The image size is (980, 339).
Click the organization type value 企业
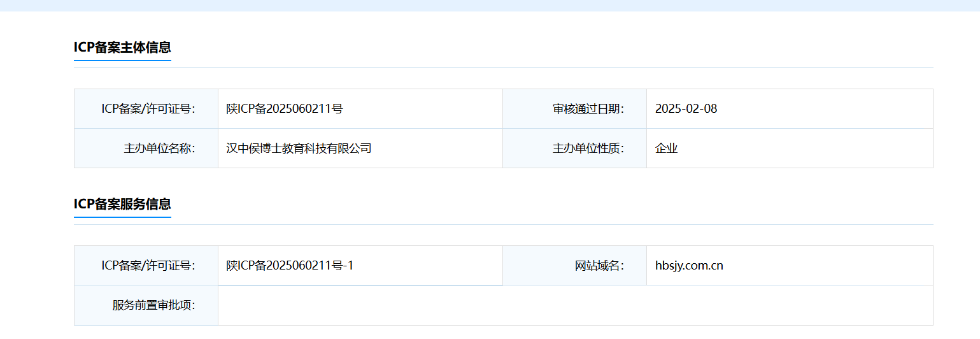coord(666,148)
